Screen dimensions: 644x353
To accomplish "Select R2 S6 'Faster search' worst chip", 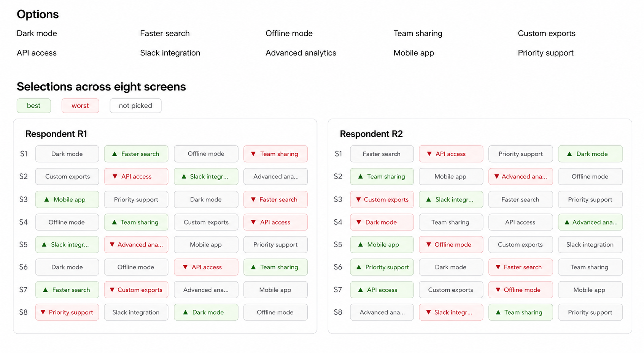I will [520, 267].
